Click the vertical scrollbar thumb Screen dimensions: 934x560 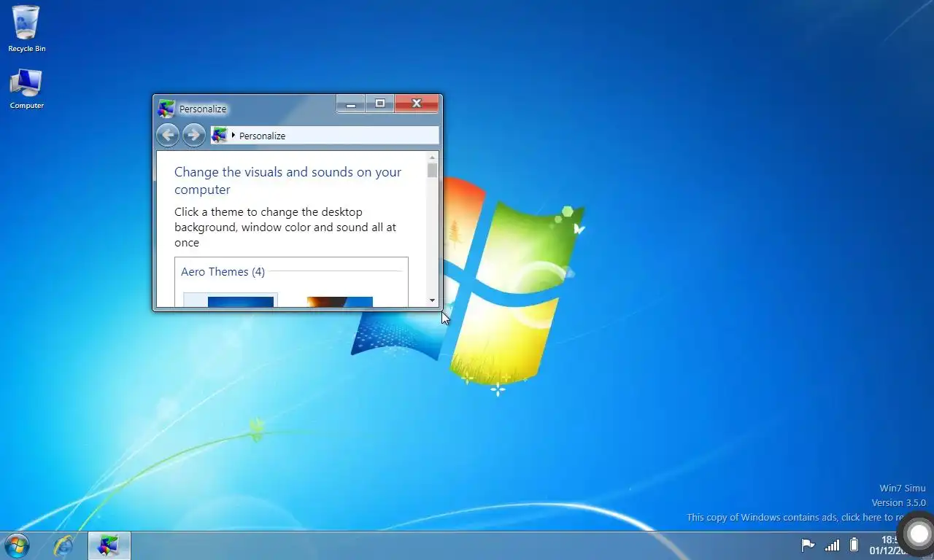(x=432, y=171)
